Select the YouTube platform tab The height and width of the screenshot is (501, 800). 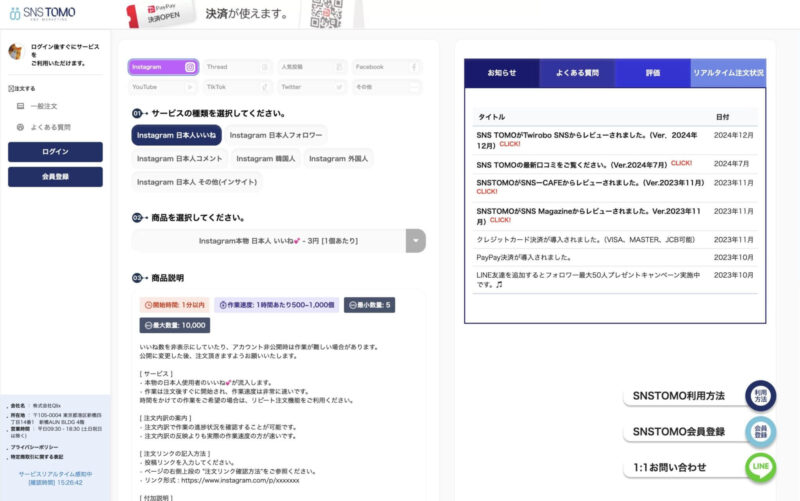coord(163,87)
